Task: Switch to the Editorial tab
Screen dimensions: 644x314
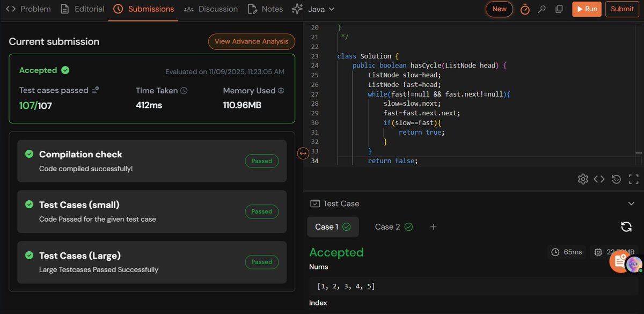Action: pyautogui.click(x=83, y=9)
